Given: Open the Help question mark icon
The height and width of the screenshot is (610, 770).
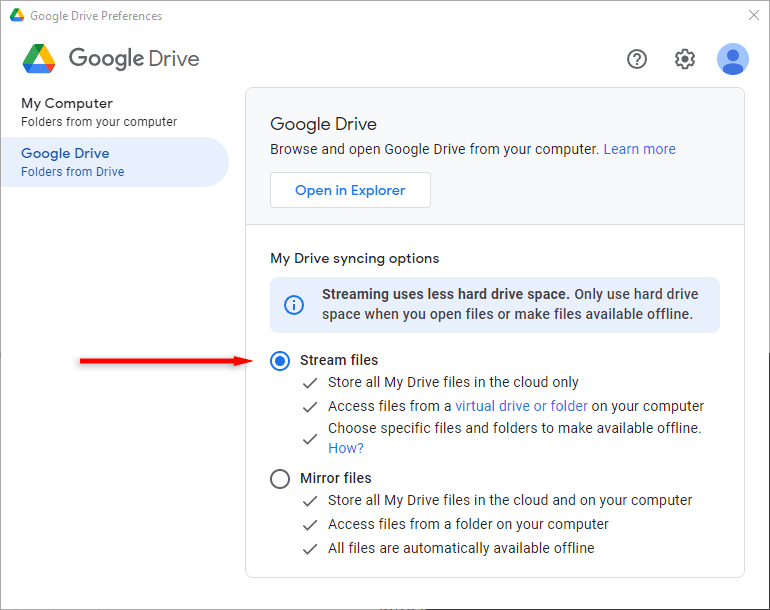Looking at the screenshot, I should 637,59.
